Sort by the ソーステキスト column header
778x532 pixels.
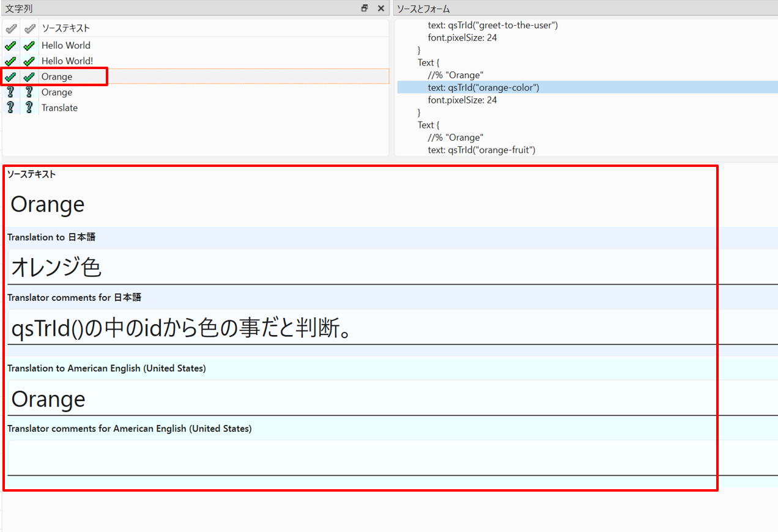pos(65,28)
